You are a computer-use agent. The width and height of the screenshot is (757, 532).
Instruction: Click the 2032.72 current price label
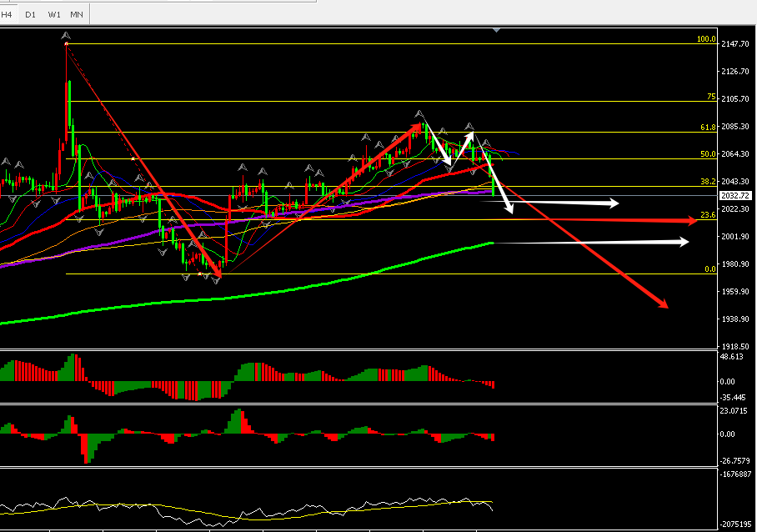737,195
